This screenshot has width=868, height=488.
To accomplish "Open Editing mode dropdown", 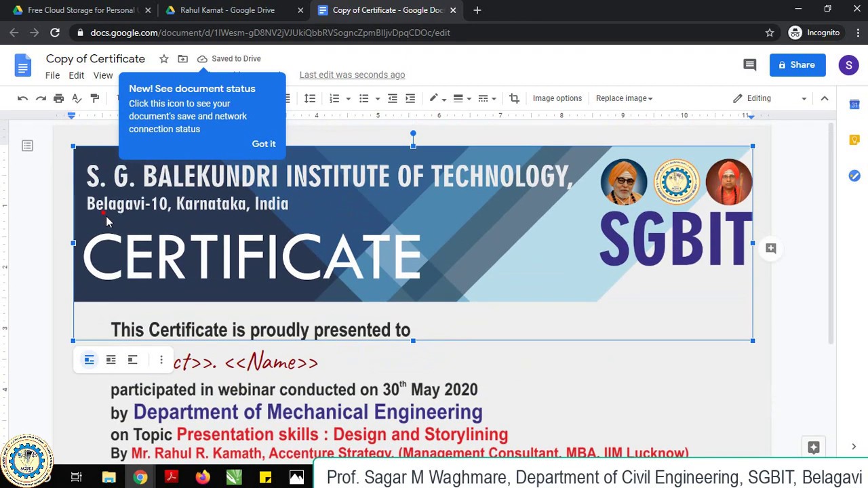I will click(770, 98).
